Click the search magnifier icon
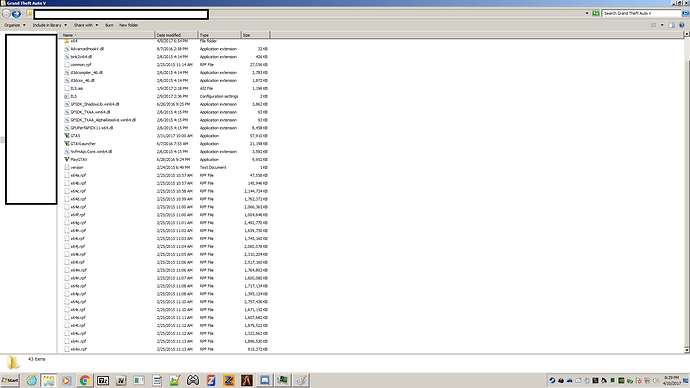This screenshot has height=388, width=690. click(x=685, y=13)
